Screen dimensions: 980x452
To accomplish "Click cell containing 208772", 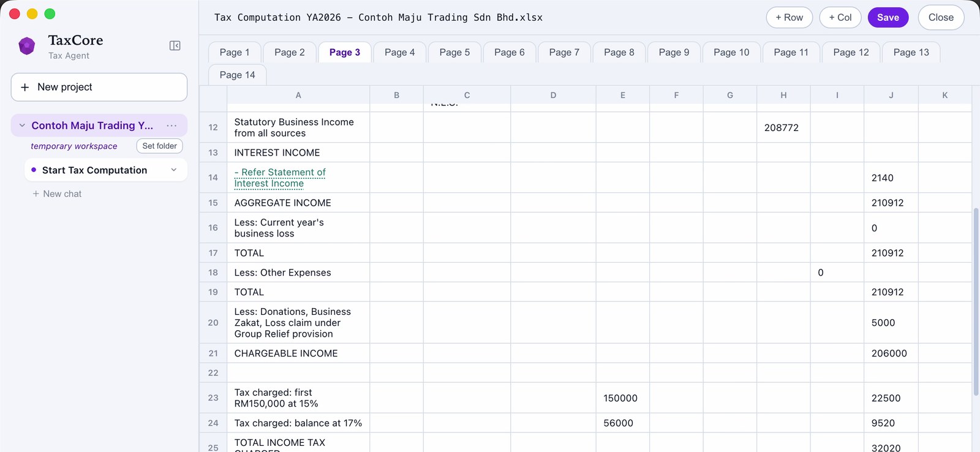I will [x=783, y=127].
